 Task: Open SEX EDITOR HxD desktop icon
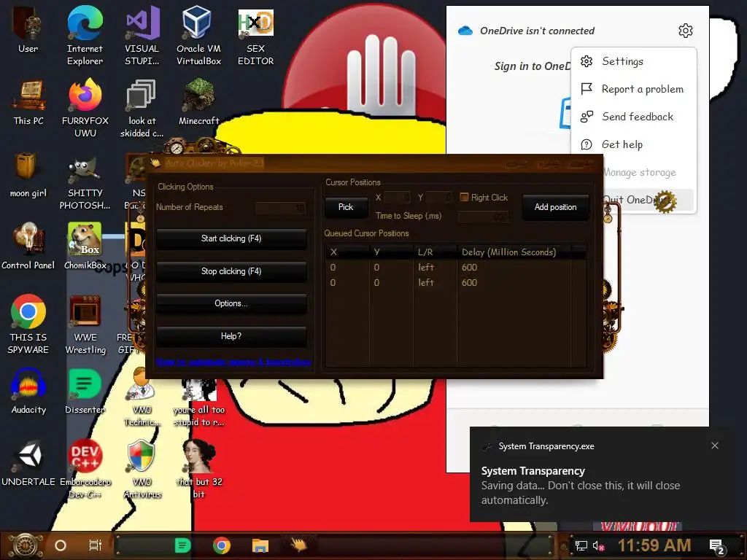256,36
